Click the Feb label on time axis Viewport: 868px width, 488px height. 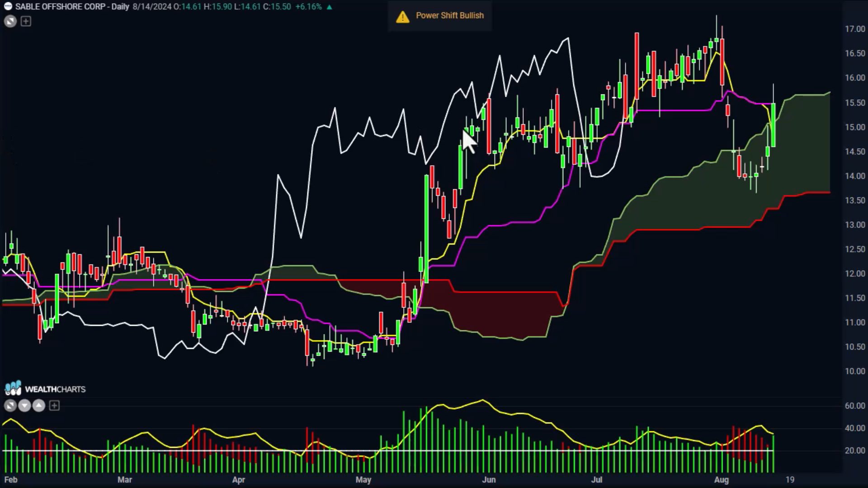coord(11,480)
